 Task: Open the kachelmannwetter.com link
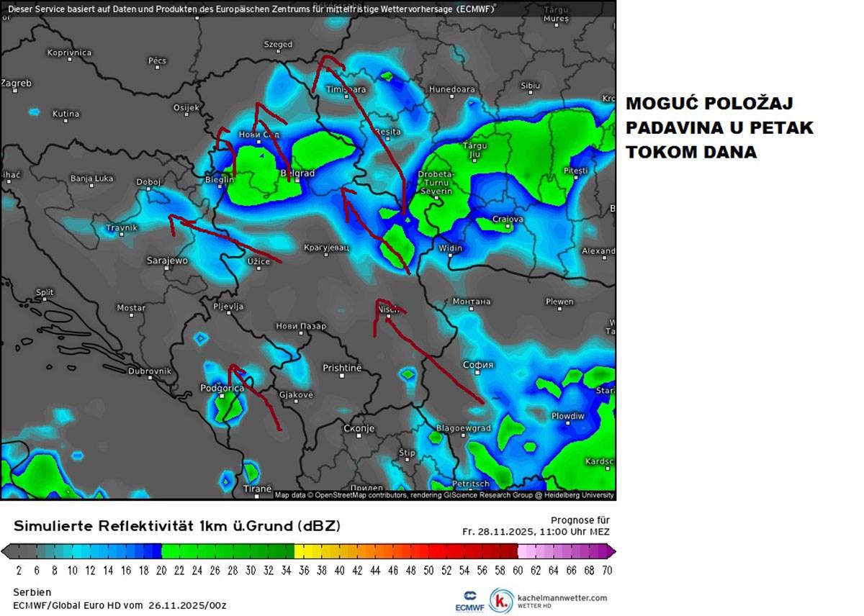562,597
